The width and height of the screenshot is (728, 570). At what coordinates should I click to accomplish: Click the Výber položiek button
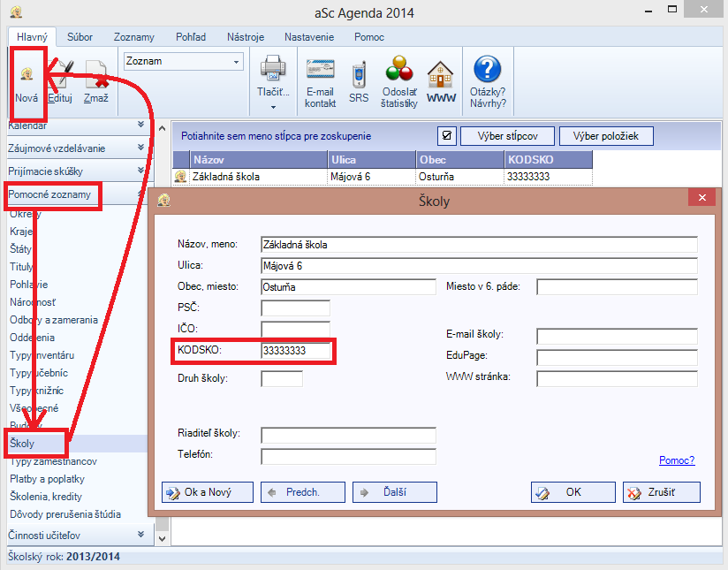pyautogui.click(x=606, y=136)
